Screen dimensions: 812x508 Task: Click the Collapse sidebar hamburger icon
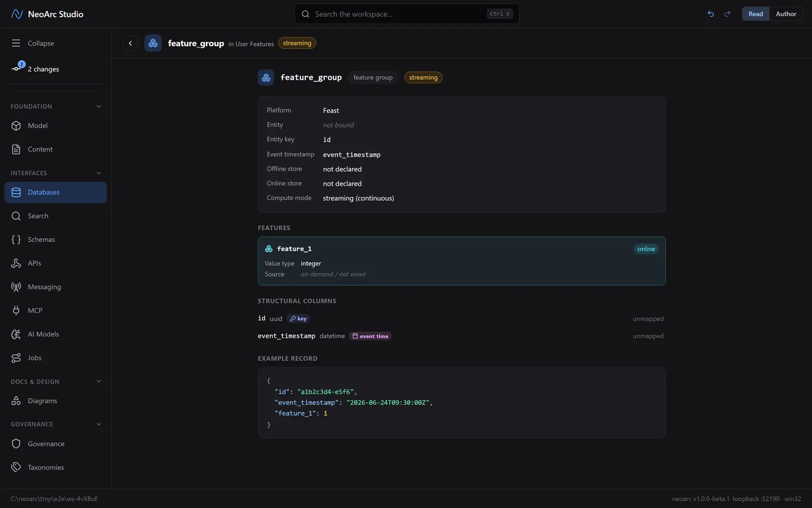click(16, 43)
